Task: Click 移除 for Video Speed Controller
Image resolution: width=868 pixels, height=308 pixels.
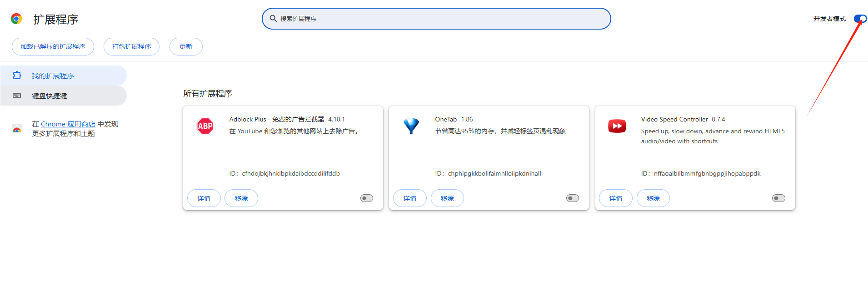Action: pos(653,198)
